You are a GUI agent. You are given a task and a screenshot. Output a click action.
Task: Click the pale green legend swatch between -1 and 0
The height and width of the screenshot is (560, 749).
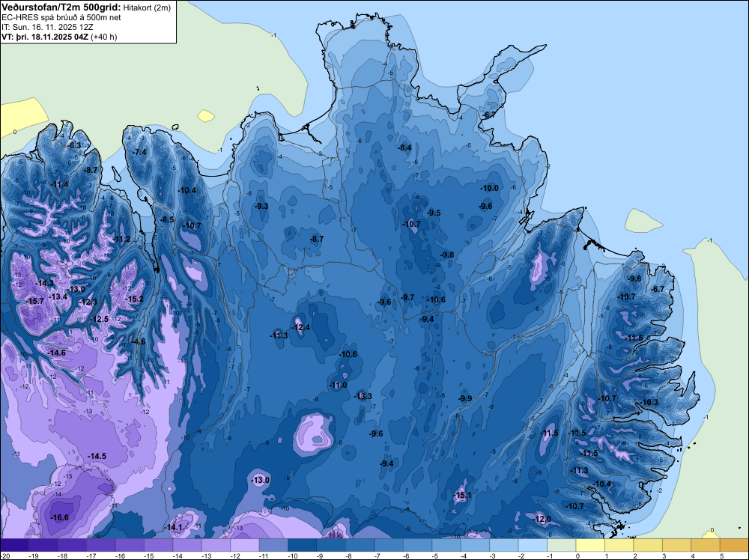click(x=562, y=545)
